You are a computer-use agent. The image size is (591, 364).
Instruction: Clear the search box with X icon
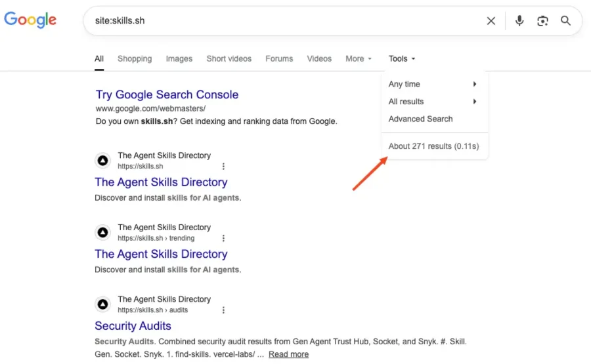click(x=491, y=21)
